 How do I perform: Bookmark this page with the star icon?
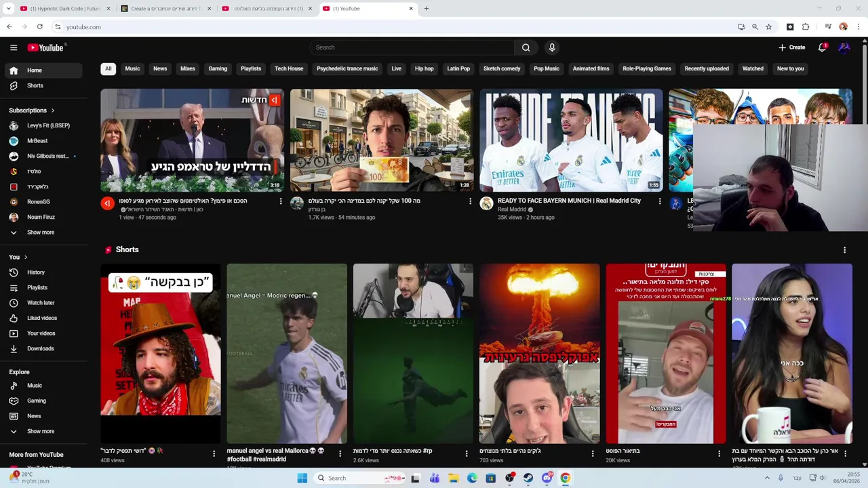coord(768,26)
